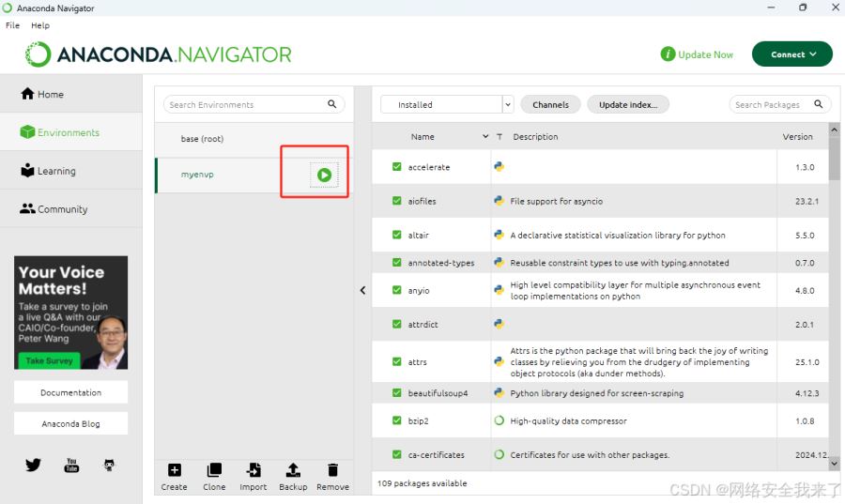The width and height of the screenshot is (845, 504).
Task: Click the Description column header
Action: 535,137
